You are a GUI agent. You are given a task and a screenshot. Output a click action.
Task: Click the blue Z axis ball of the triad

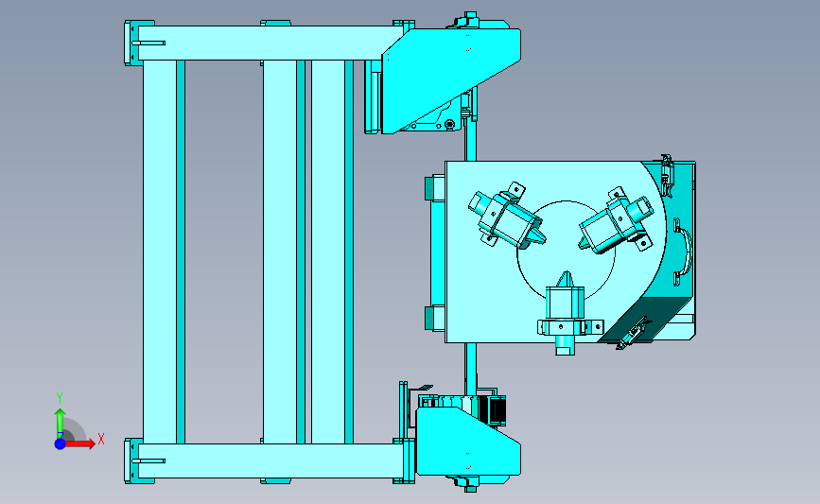pyautogui.click(x=60, y=443)
